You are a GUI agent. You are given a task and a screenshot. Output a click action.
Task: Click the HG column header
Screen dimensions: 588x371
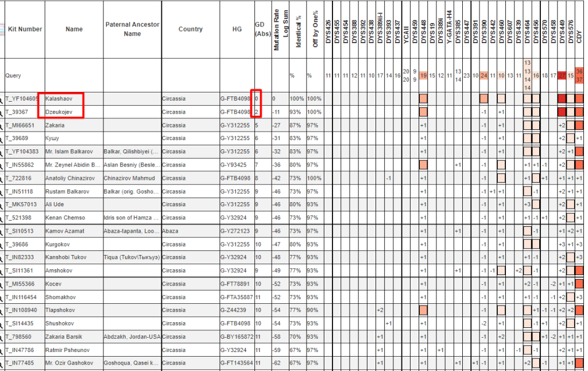pos(237,29)
